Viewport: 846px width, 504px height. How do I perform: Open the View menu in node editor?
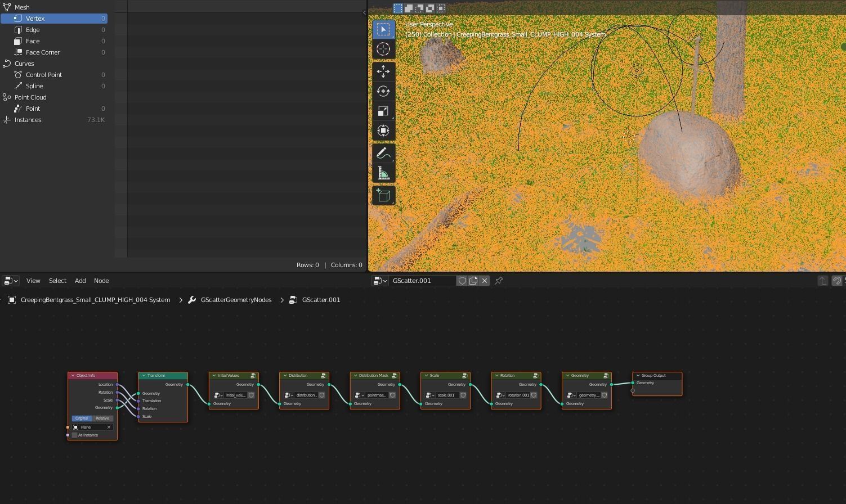tap(33, 281)
